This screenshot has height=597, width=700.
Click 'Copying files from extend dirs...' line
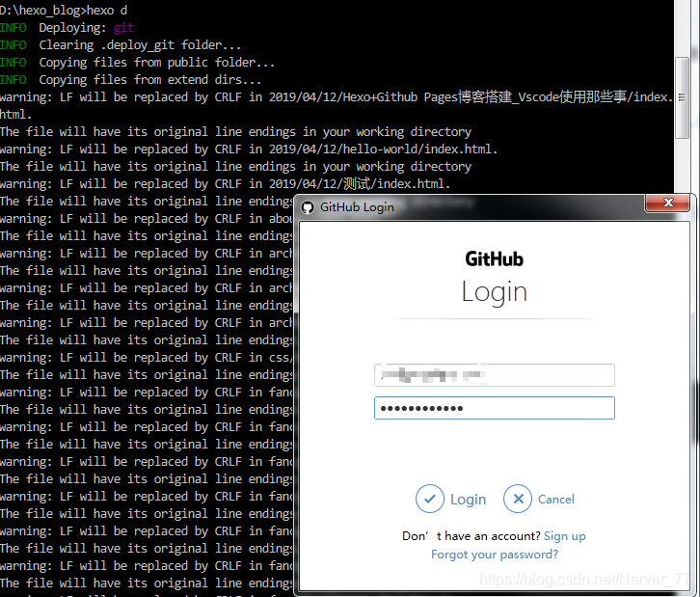[x=130, y=80]
